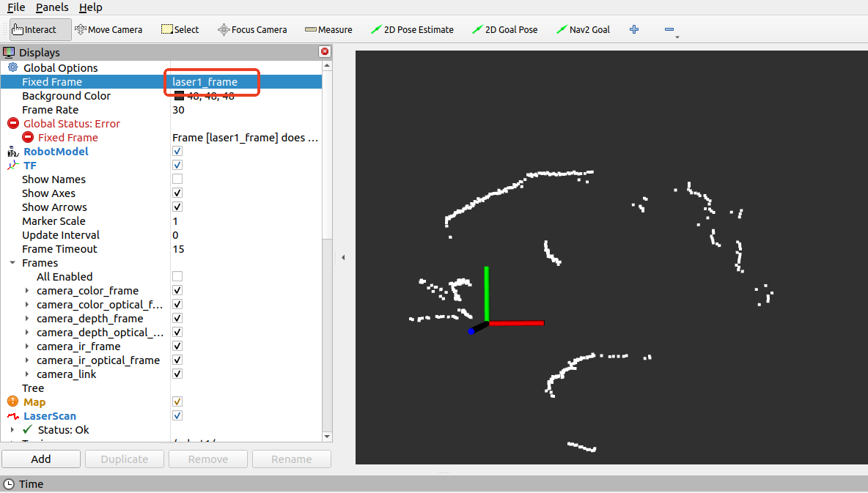This screenshot has height=493, width=868.
Task: Click the Rename button
Action: pyautogui.click(x=292, y=459)
